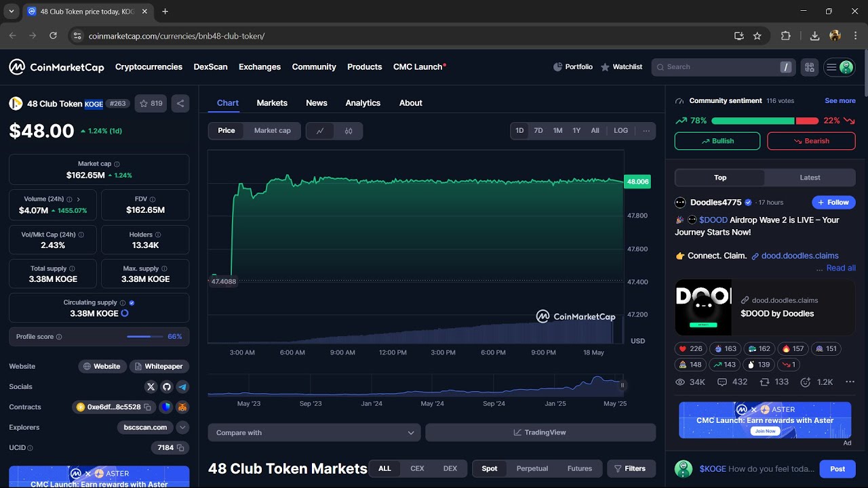Click the Profile score progress bar
This screenshot has width=868, height=488.
click(x=145, y=337)
